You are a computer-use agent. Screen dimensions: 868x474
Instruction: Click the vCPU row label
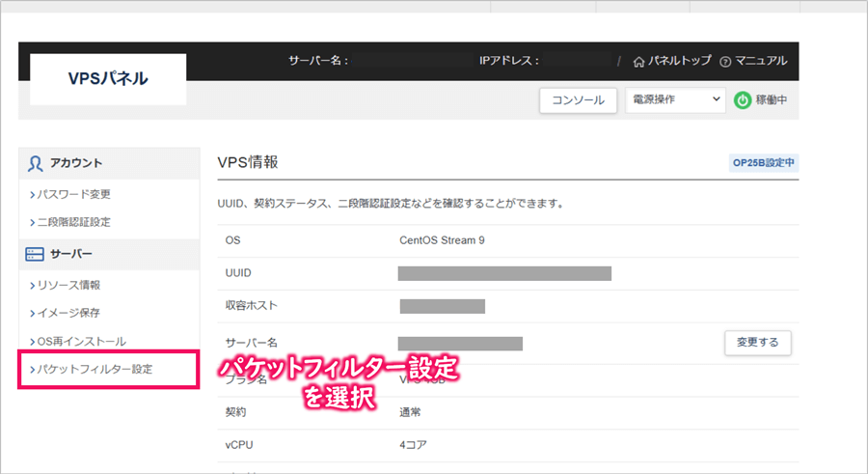[239, 445]
